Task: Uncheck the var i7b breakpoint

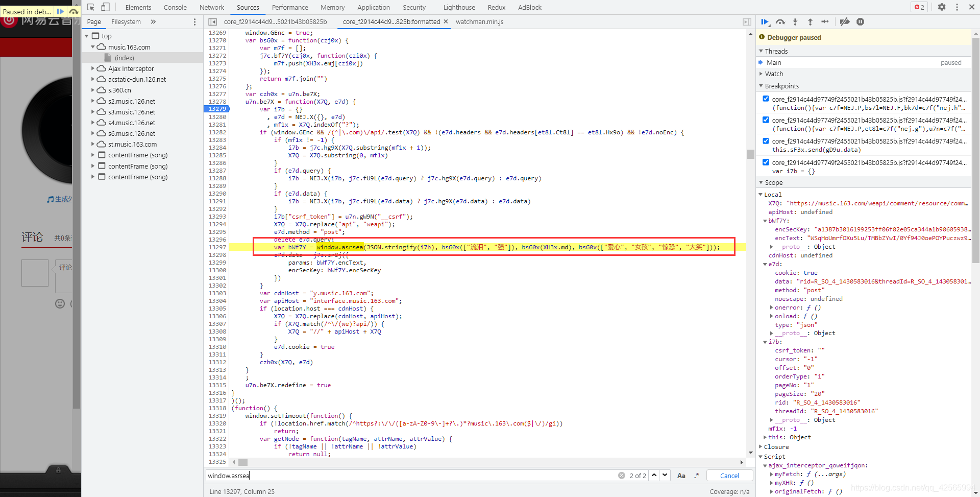Action: point(766,162)
